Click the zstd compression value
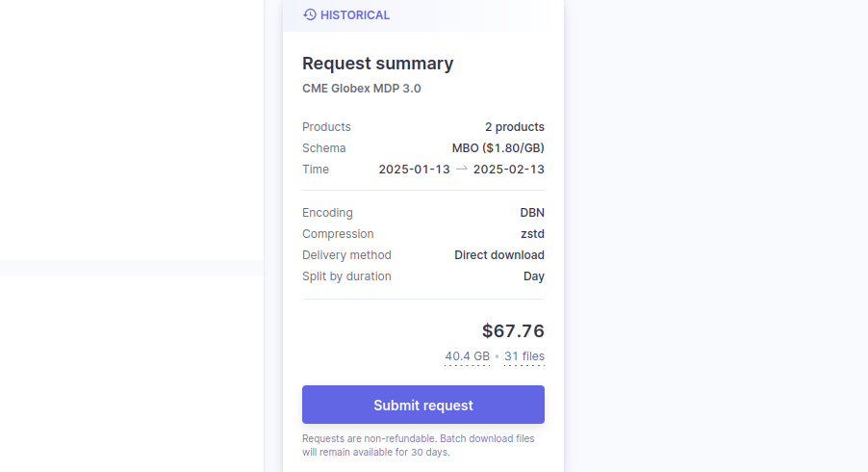 click(533, 234)
